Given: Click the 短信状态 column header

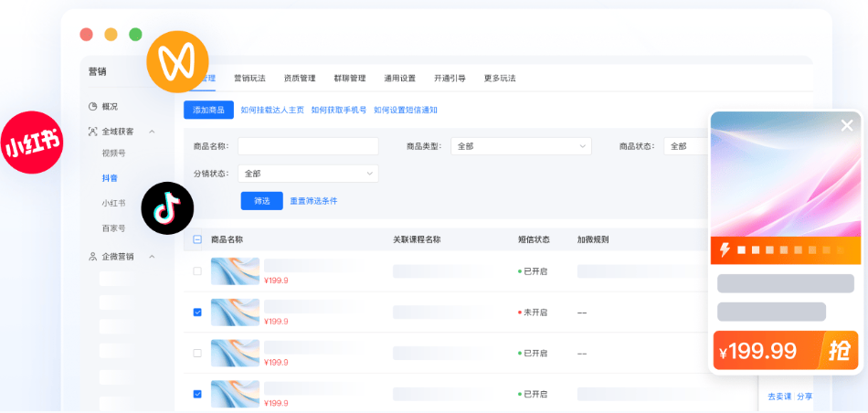Looking at the screenshot, I should pos(534,239).
